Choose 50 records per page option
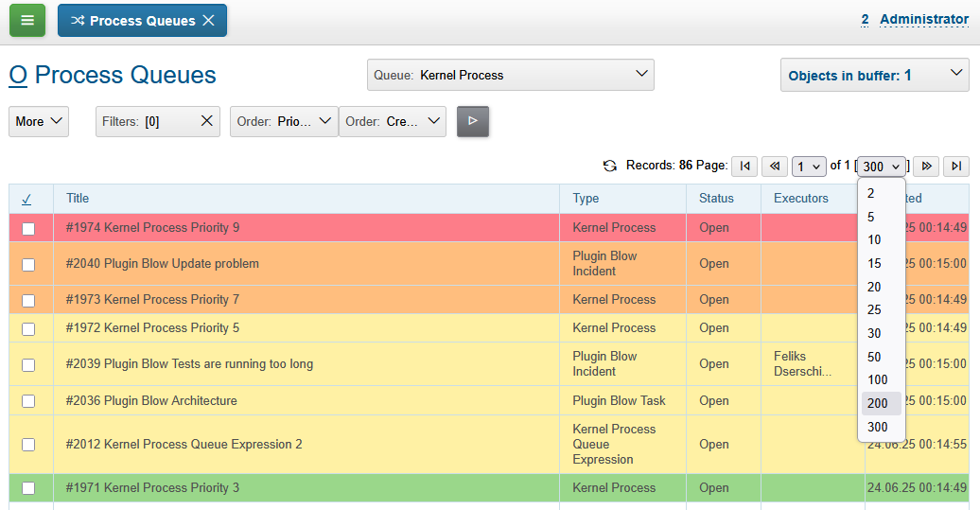The height and width of the screenshot is (510, 980). 875,357
